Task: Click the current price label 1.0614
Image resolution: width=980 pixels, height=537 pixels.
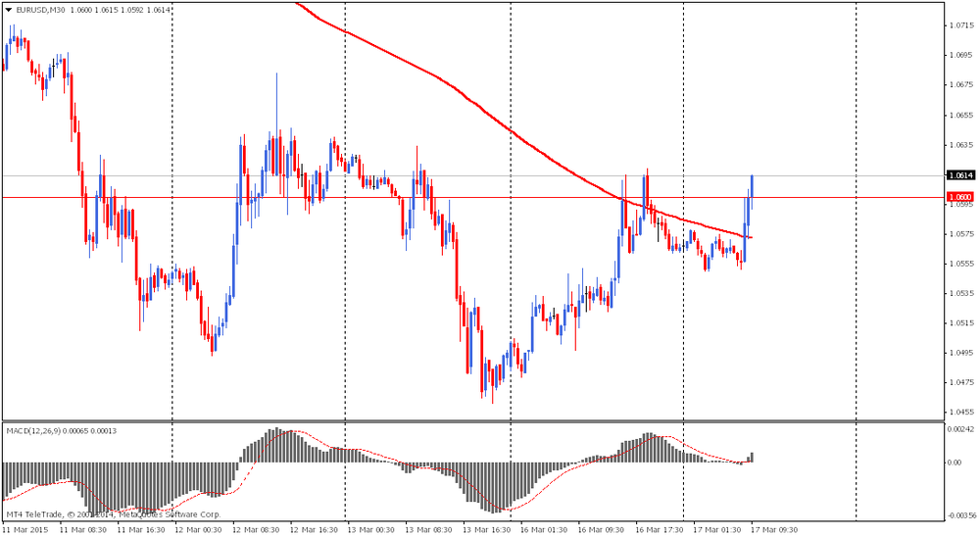Action: tap(960, 175)
